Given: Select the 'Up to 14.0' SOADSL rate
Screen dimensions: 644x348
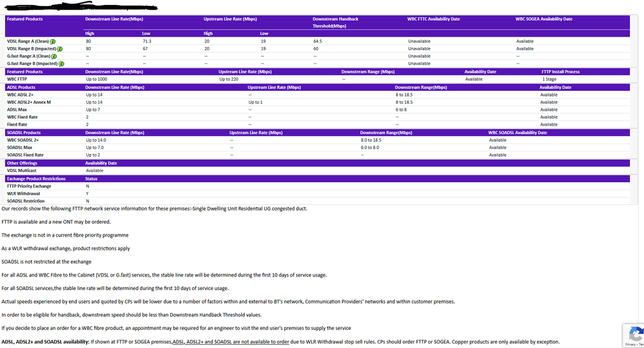Looking at the screenshot, I should point(95,140).
